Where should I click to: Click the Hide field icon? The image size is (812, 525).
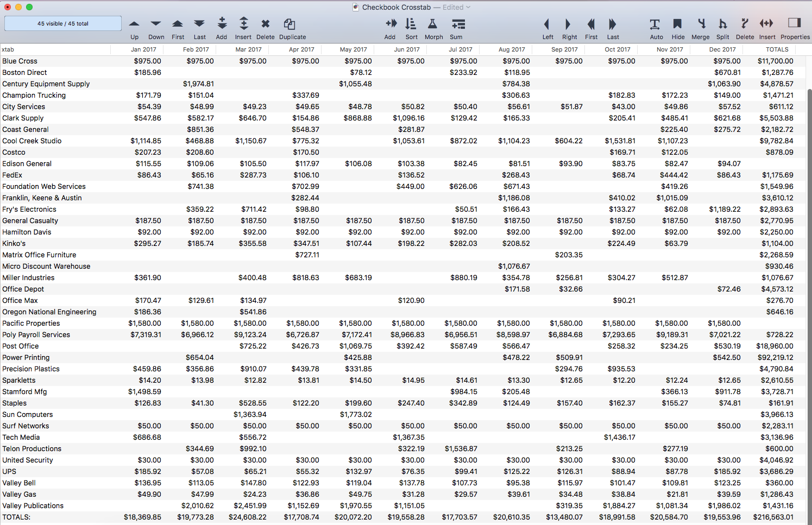(x=677, y=23)
